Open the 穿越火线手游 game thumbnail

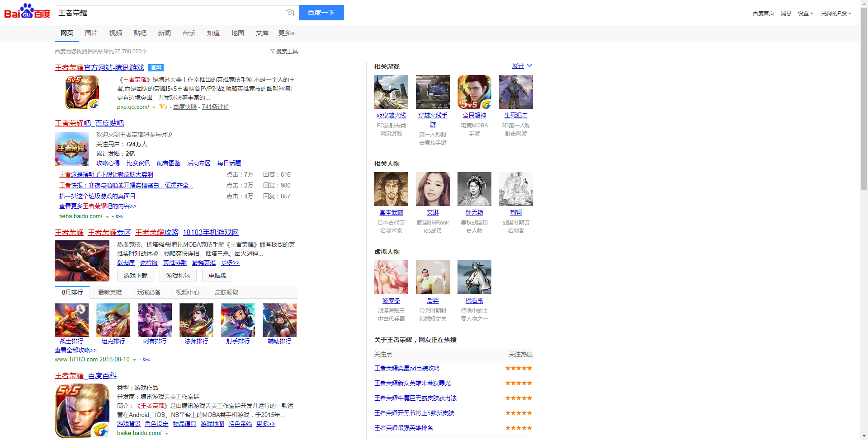point(433,92)
